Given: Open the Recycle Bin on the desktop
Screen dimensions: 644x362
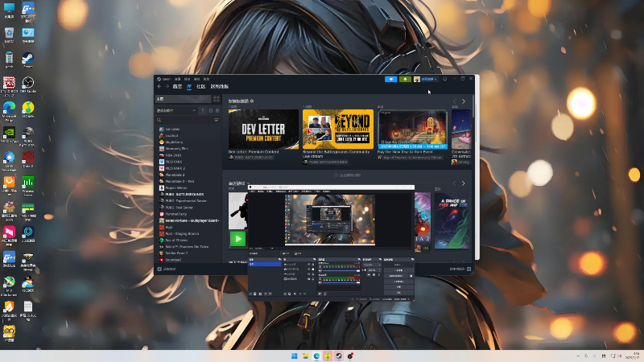Looking at the screenshot, I should click(x=9, y=35).
